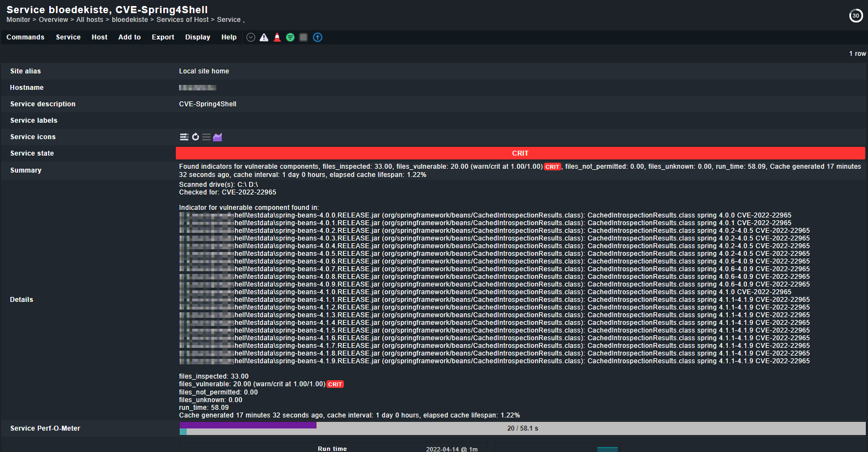Go to Monitor in the breadcrumb
Viewport: 868px width, 452px height.
click(x=18, y=20)
